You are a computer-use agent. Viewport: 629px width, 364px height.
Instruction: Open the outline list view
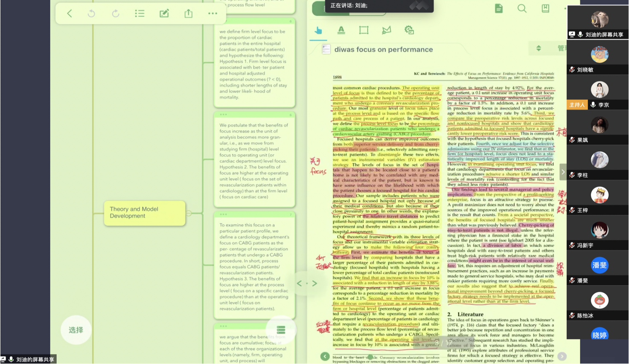[x=140, y=14]
